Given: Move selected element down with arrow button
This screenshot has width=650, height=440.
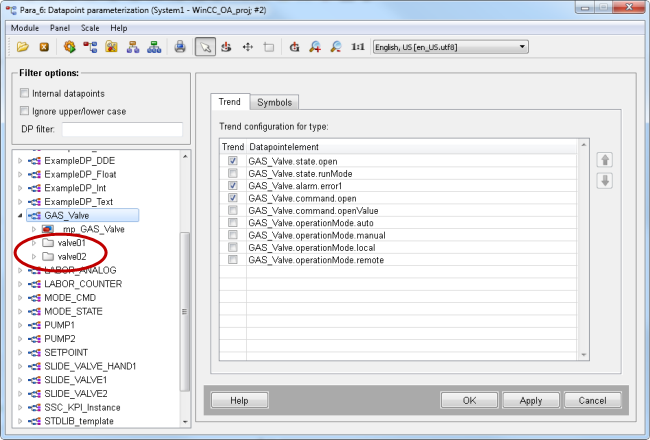Looking at the screenshot, I should tap(604, 181).
